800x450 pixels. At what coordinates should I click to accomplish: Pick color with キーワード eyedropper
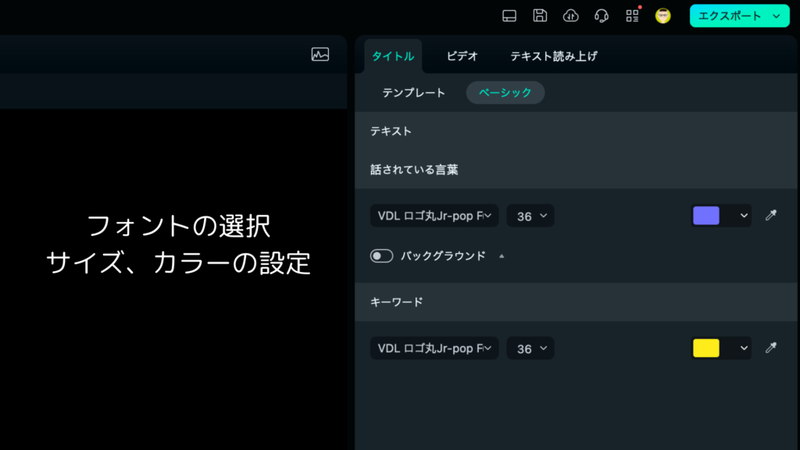click(x=771, y=348)
